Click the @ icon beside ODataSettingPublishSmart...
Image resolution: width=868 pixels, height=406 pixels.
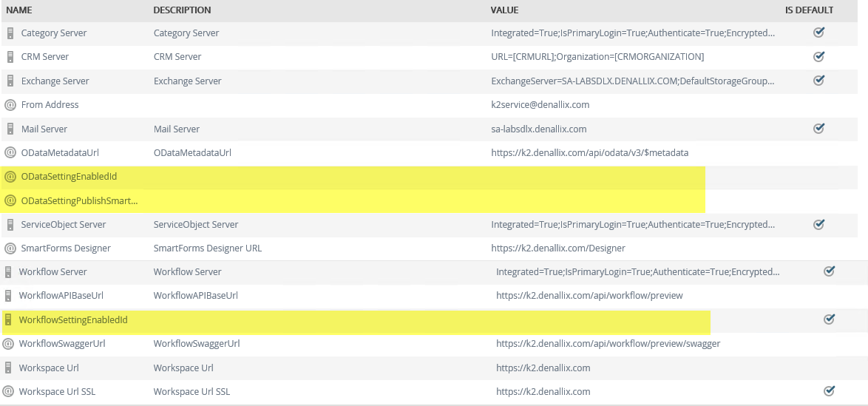10,201
